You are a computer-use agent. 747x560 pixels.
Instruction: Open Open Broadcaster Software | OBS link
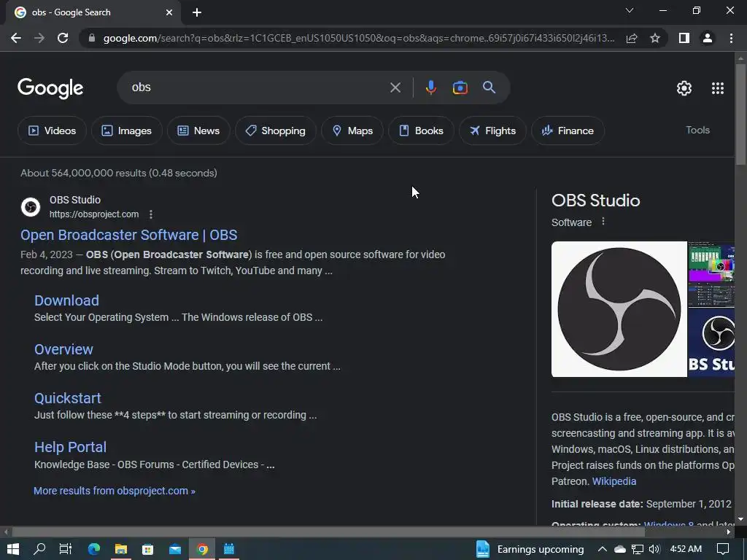[128, 235]
